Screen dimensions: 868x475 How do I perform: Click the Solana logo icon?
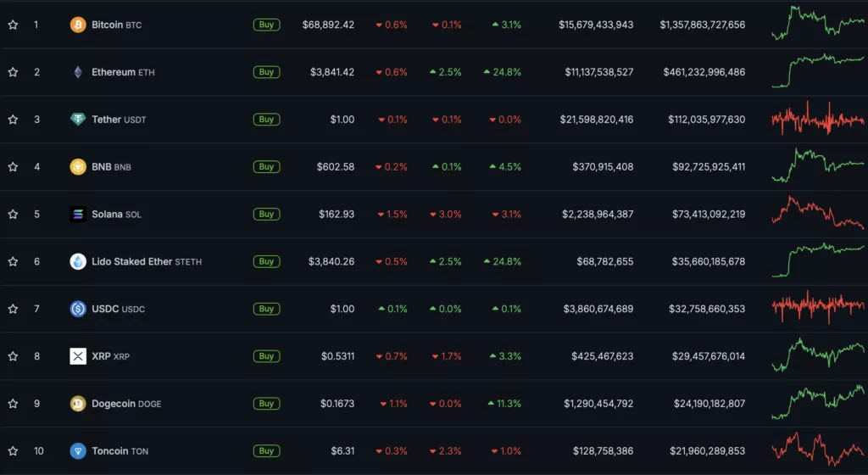[x=78, y=214]
